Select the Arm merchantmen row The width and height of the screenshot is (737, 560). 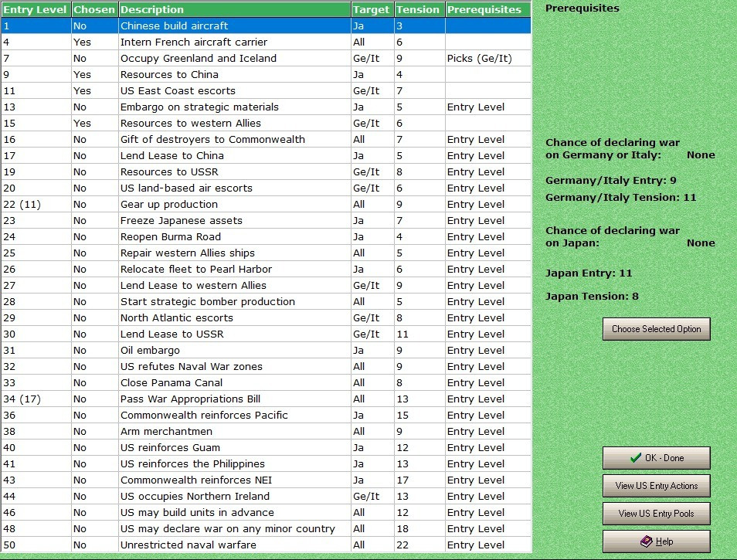266,431
